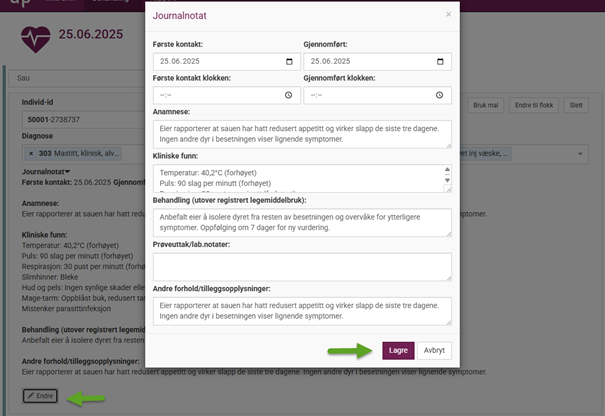The height and width of the screenshot is (416, 605).
Task: Click clock icon in Gjennomført klokken field
Action: pyautogui.click(x=440, y=95)
